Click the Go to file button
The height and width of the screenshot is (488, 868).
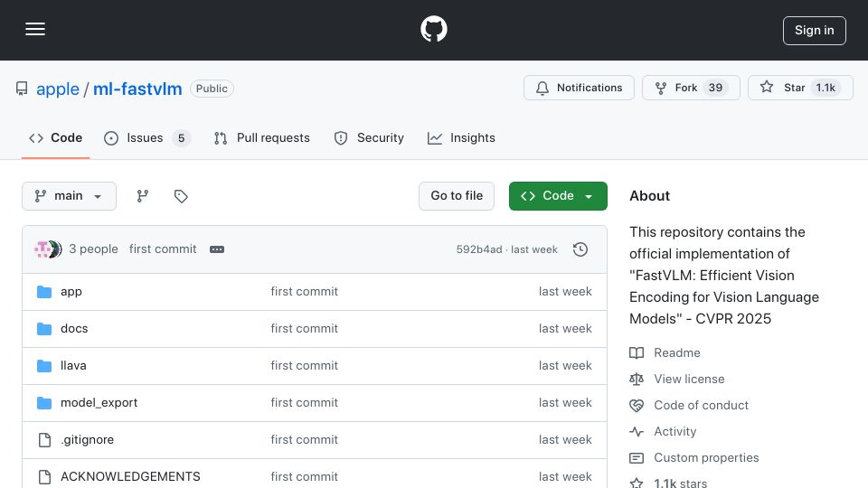(457, 196)
